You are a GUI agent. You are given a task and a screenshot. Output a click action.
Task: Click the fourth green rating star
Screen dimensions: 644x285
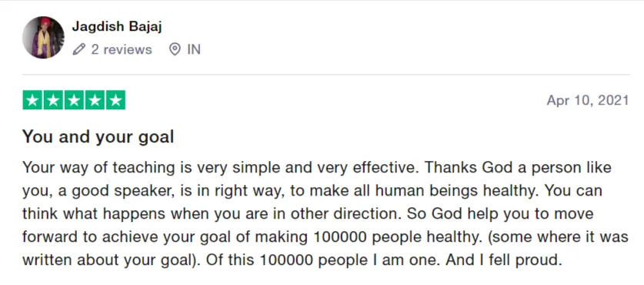(x=95, y=100)
